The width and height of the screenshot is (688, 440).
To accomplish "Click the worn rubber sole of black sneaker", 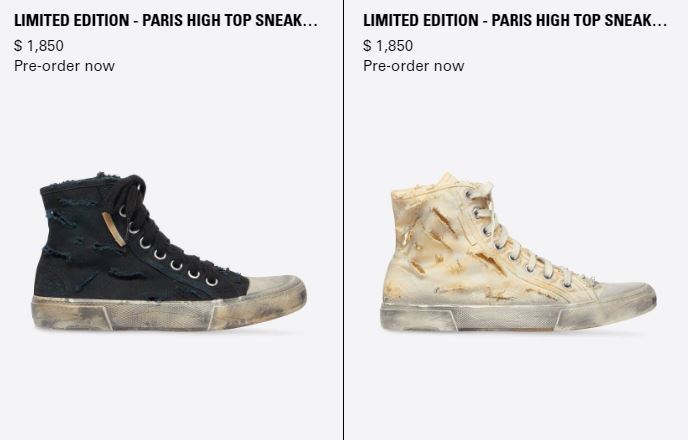I will pyautogui.click(x=169, y=314).
